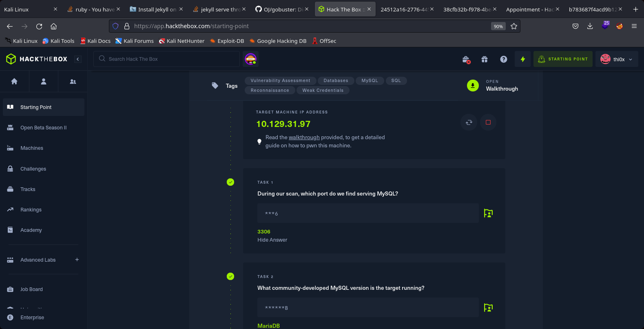Click the Task 2 flag submit icon
The width and height of the screenshot is (644, 329).
pos(488,307)
